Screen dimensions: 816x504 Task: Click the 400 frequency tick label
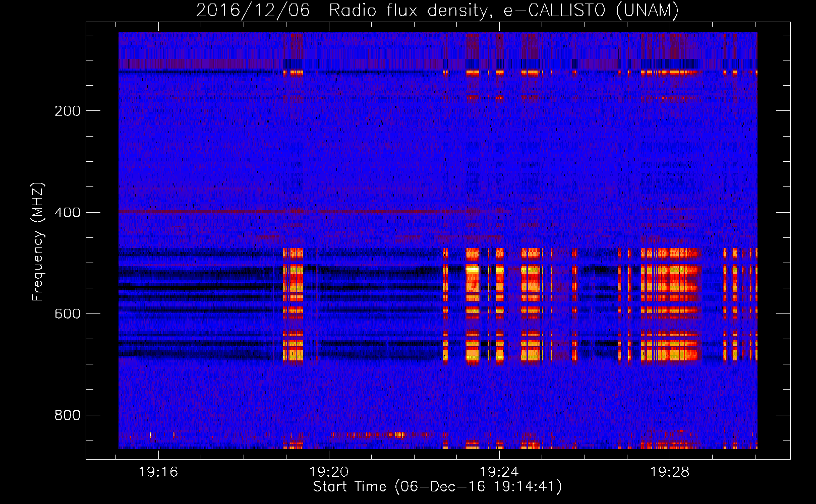click(x=68, y=212)
